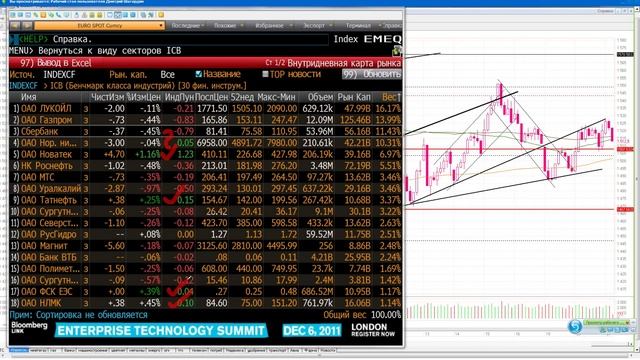Click the phone icon in top toolbar
Screen dimensions: 640x360
59,15
